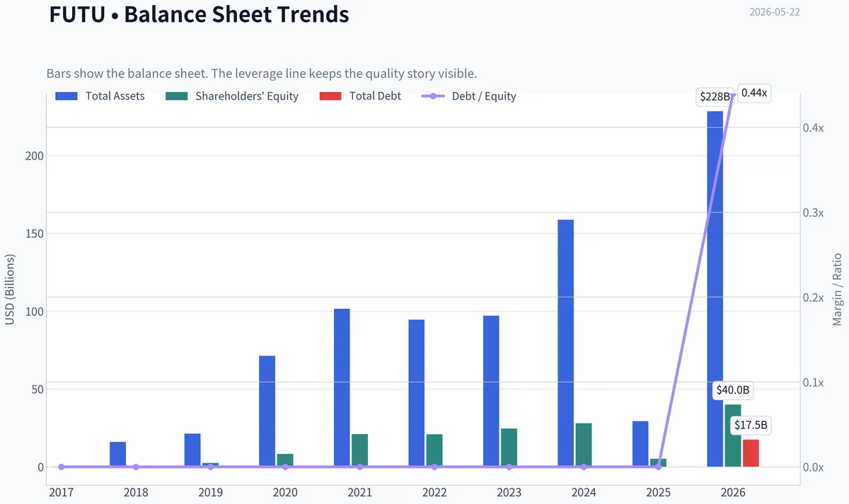The width and height of the screenshot is (849, 504).
Task: Toggle the Total Assets legend entry
Action: 100,96
